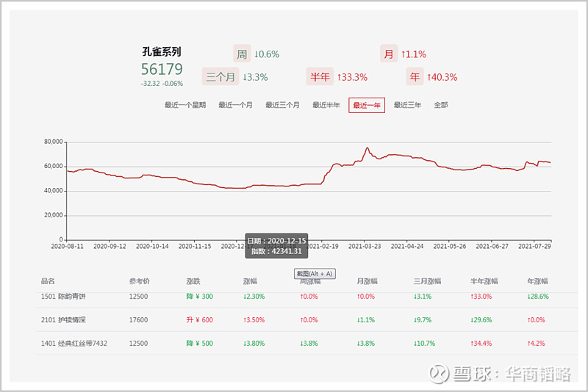This screenshot has width=588, height=392.
Task: Click ↑34.4% half-year value
Action: (481, 344)
